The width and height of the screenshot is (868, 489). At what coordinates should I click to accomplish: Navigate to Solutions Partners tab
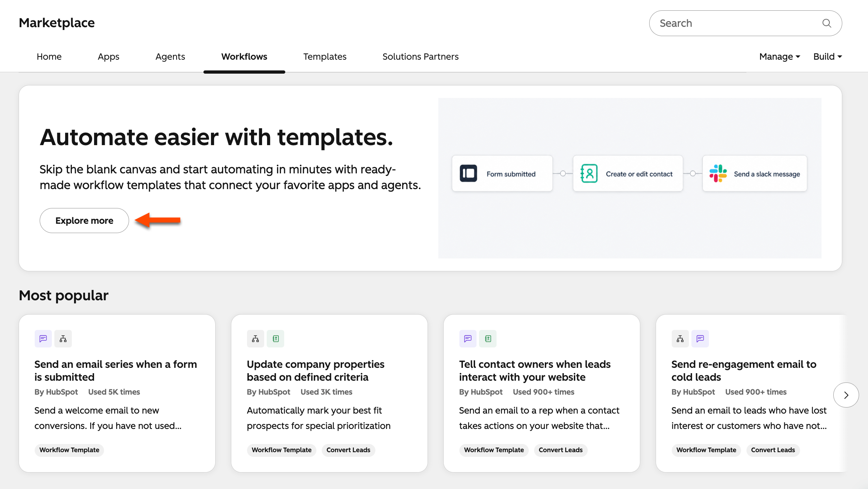pyautogui.click(x=420, y=56)
